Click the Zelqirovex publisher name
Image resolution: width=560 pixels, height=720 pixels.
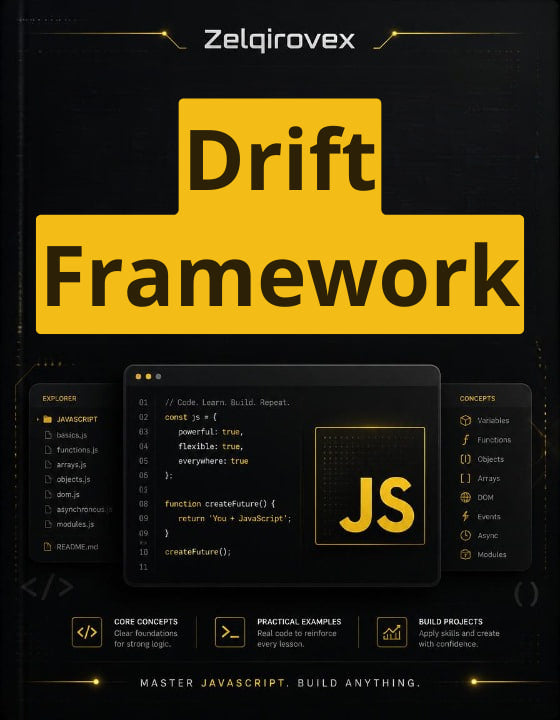(x=279, y=40)
